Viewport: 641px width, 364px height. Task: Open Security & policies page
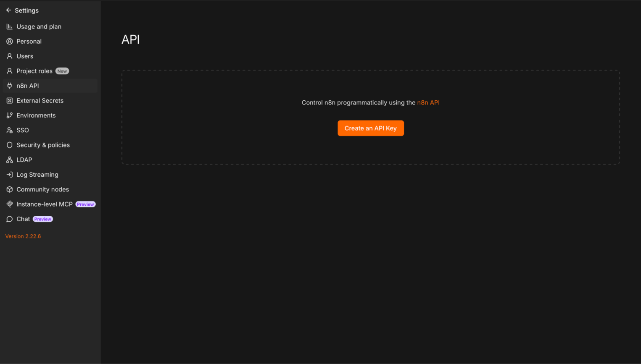[50, 145]
